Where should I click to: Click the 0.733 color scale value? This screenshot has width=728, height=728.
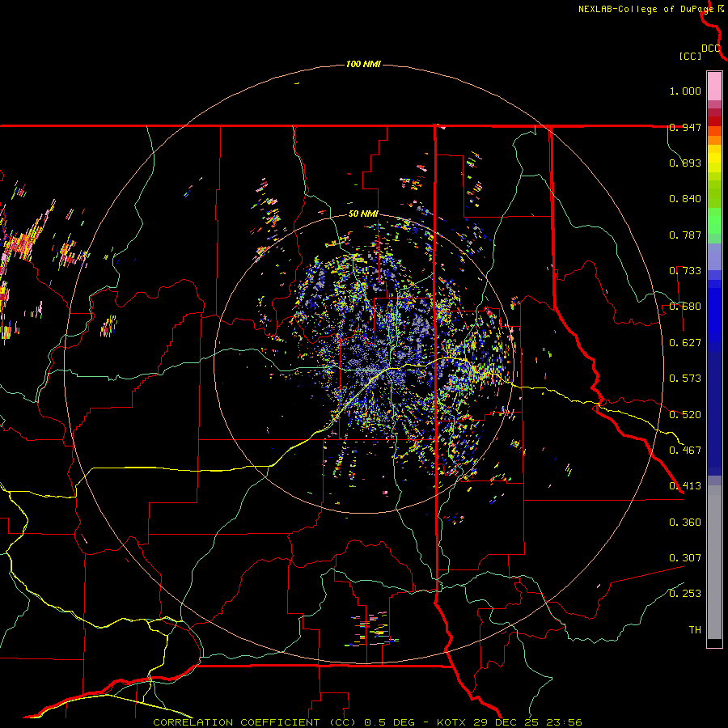[x=685, y=271]
